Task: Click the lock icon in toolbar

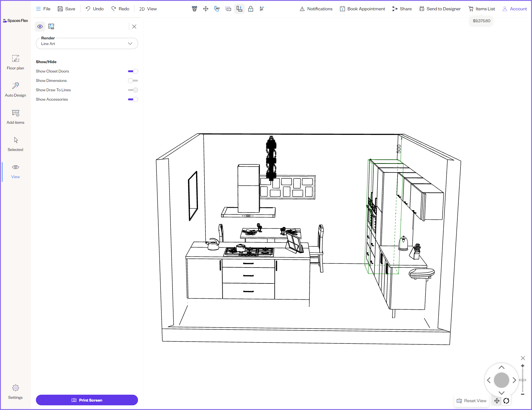Action: point(251,9)
